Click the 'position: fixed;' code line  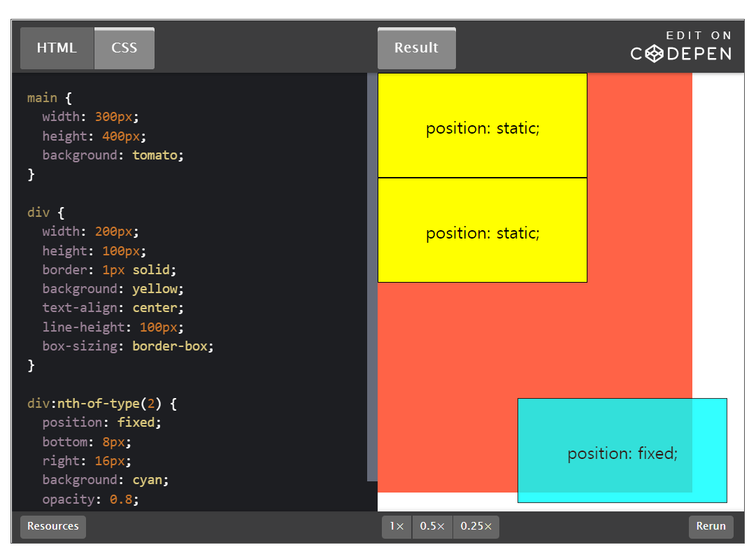tap(101, 423)
